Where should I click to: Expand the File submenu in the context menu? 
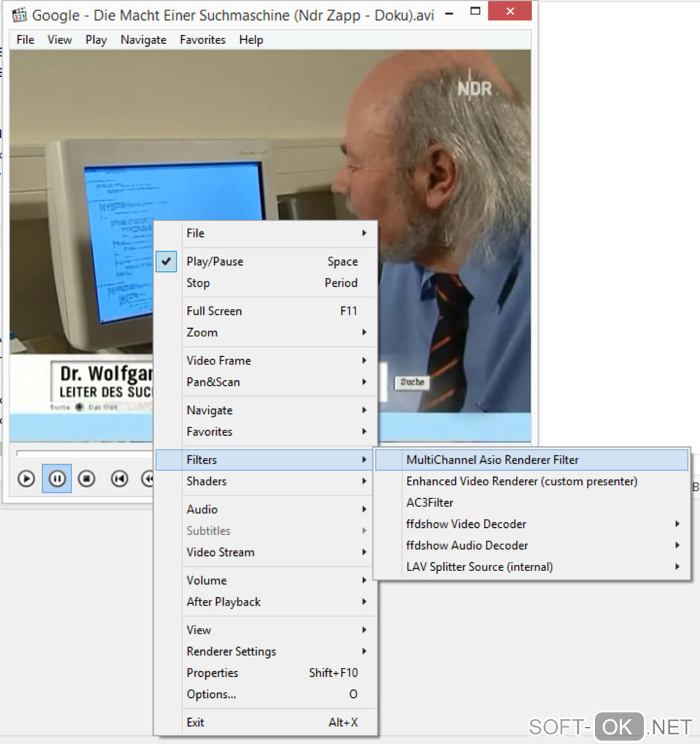(266, 233)
